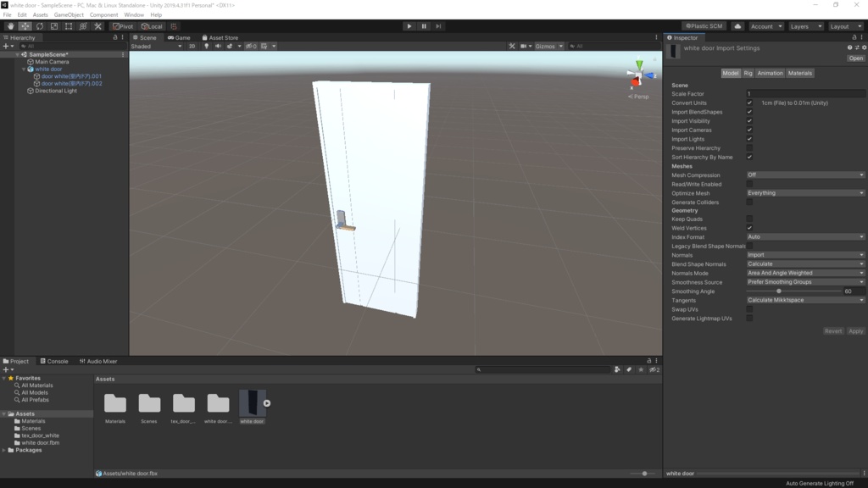Click the Step frame button
Viewport: 868px width, 488px height.
click(x=438, y=26)
